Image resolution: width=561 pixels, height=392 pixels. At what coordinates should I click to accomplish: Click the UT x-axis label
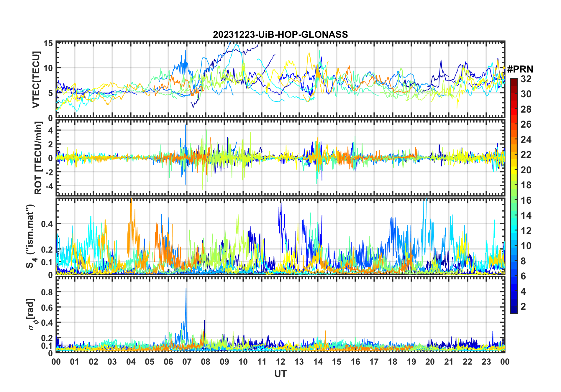280,374
